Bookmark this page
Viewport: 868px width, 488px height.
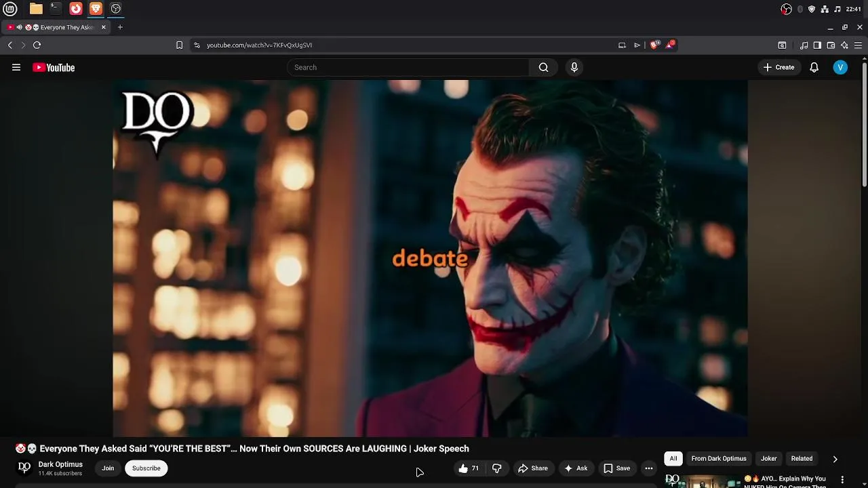tap(179, 45)
